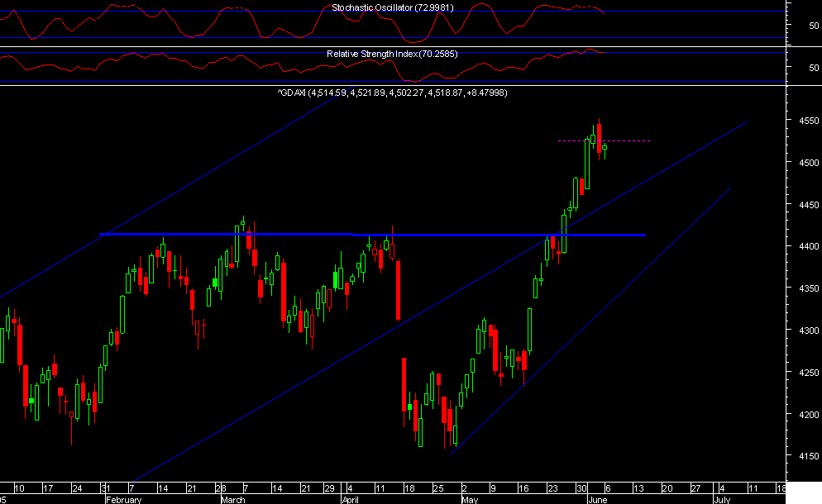Click the small green candle after the recent peak

tap(605, 149)
